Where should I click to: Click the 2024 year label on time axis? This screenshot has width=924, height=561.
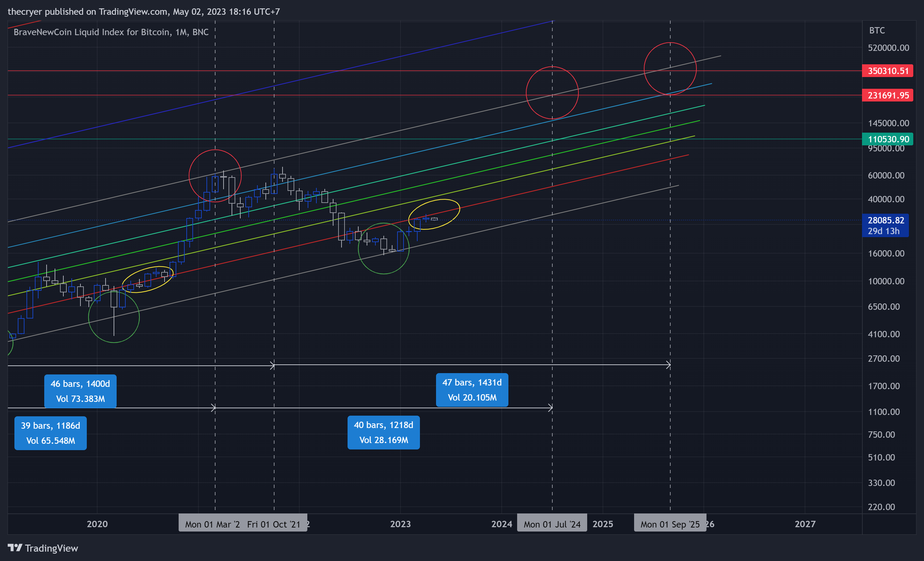pyautogui.click(x=501, y=524)
